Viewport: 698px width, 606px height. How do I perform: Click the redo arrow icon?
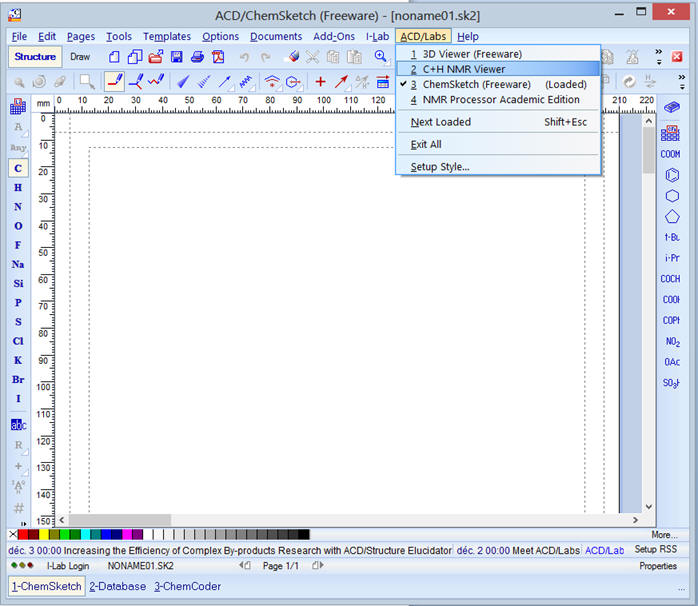point(265,57)
